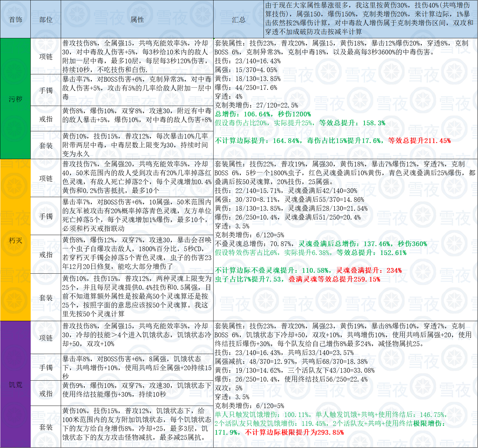The image size is (478, 448).
Task: Select 朽灭 手镯 slot cell
Action: point(46,216)
